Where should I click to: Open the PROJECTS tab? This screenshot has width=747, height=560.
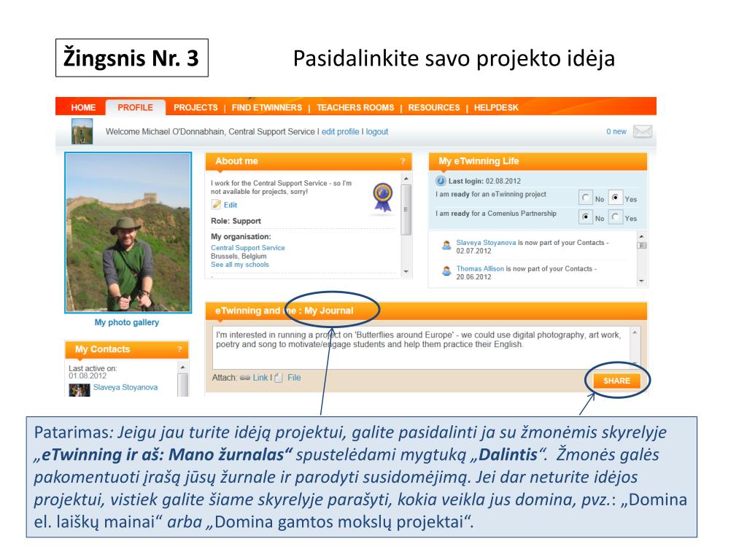pos(196,108)
